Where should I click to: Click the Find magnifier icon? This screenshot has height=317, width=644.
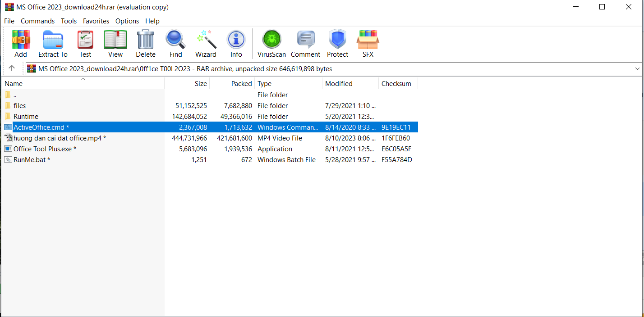click(x=176, y=40)
